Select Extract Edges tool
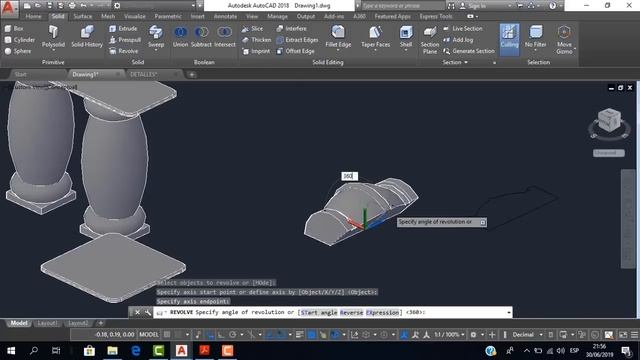Viewport: 640px width, 360px height. (x=297, y=40)
